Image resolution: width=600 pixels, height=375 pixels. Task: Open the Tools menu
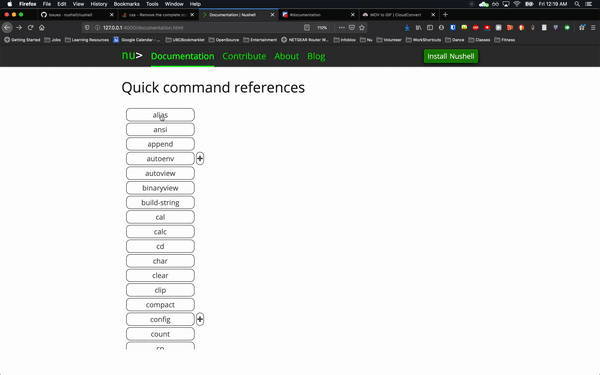(152, 4)
